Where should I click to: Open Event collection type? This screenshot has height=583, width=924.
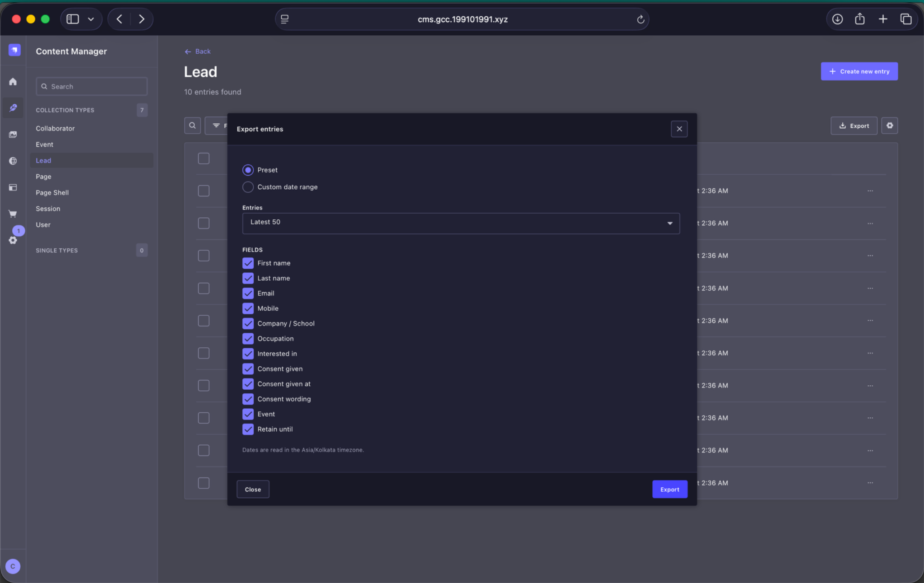point(44,145)
